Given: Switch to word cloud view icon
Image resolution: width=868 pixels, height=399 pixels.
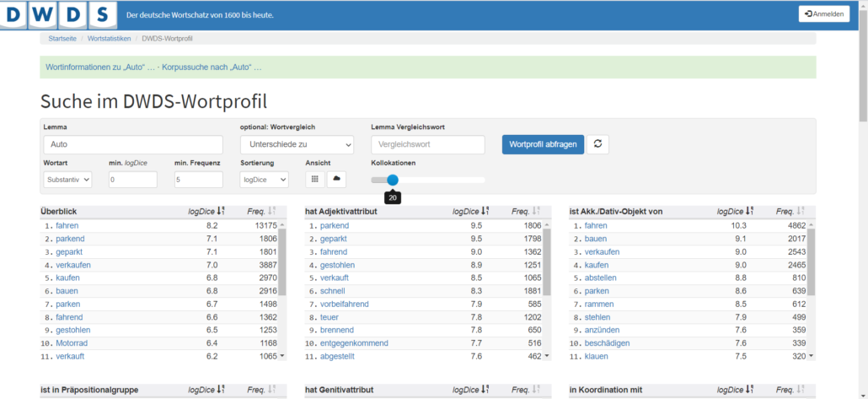Looking at the screenshot, I should pos(336,179).
